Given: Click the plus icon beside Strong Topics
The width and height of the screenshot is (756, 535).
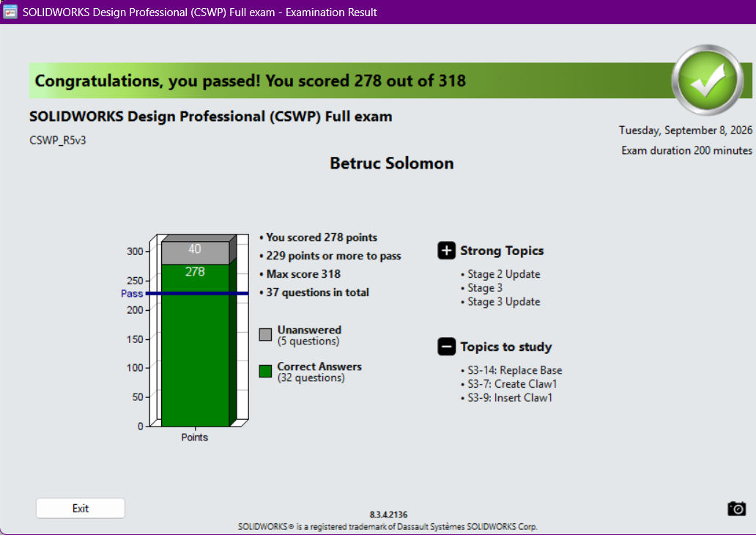Looking at the screenshot, I should 446,251.
